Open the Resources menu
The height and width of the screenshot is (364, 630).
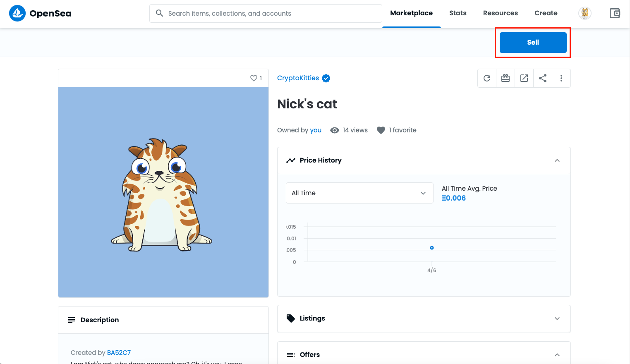coord(501,13)
